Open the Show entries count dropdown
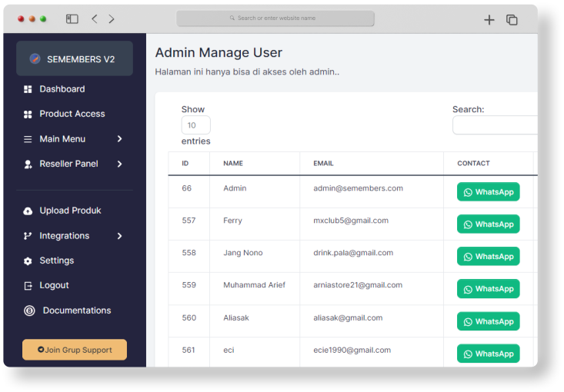This screenshot has width=564, height=392. tap(195, 125)
